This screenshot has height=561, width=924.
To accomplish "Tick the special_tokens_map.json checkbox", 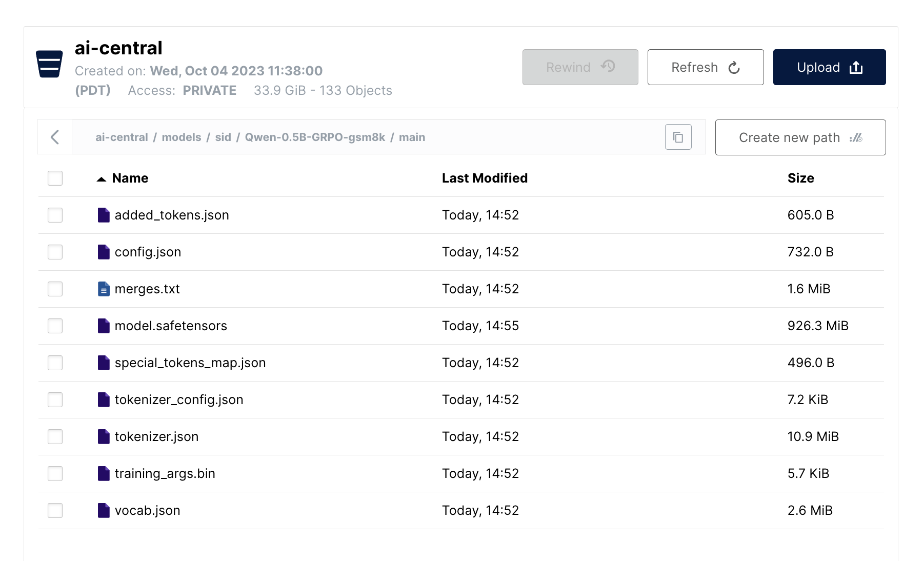I will [x=55, y=363].
